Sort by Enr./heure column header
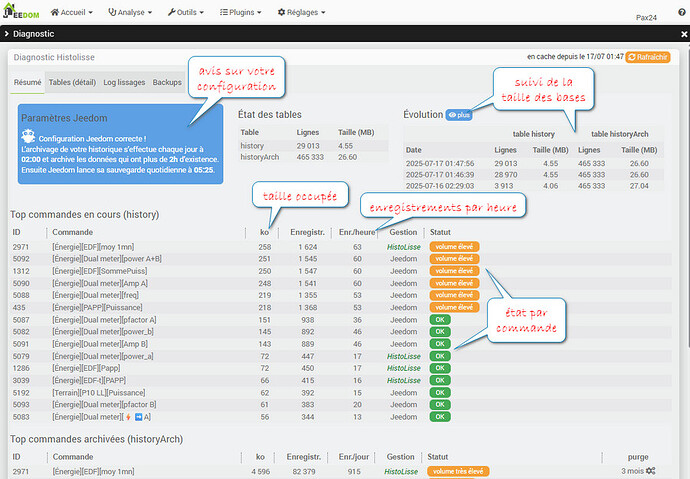 (x=357, y=232)
